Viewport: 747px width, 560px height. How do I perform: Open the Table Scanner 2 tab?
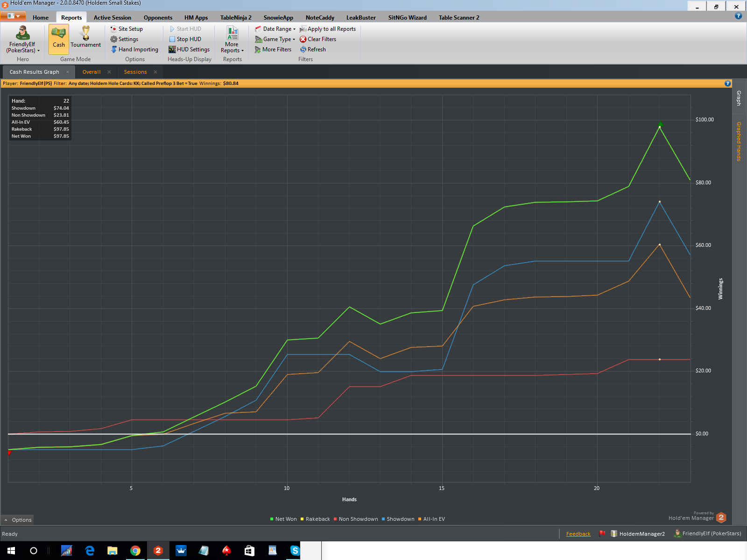pyautogui.click(x=459, y=18)
